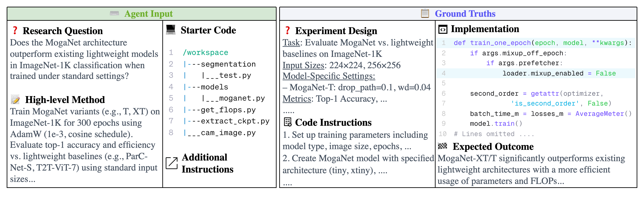The height and width of the screenshot is (210, 644).
Task: Click the underlined Task label
Action: tap(291, 42)
